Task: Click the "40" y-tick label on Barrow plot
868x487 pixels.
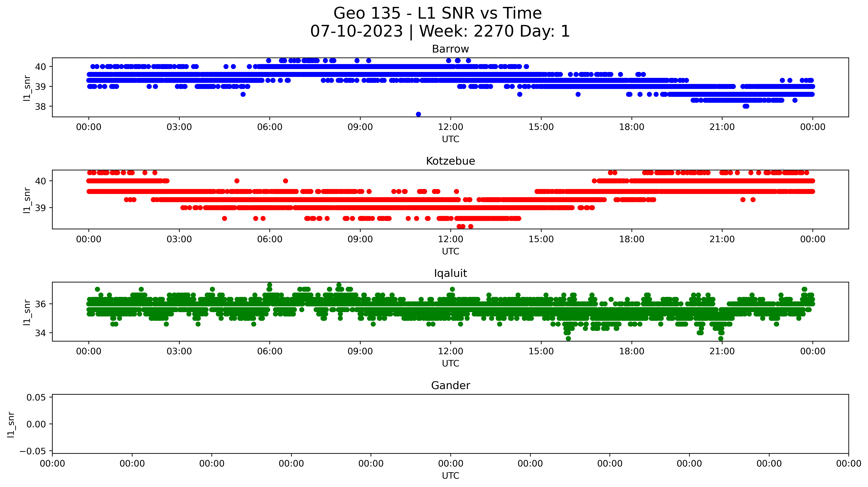Action: pos(41,67)
